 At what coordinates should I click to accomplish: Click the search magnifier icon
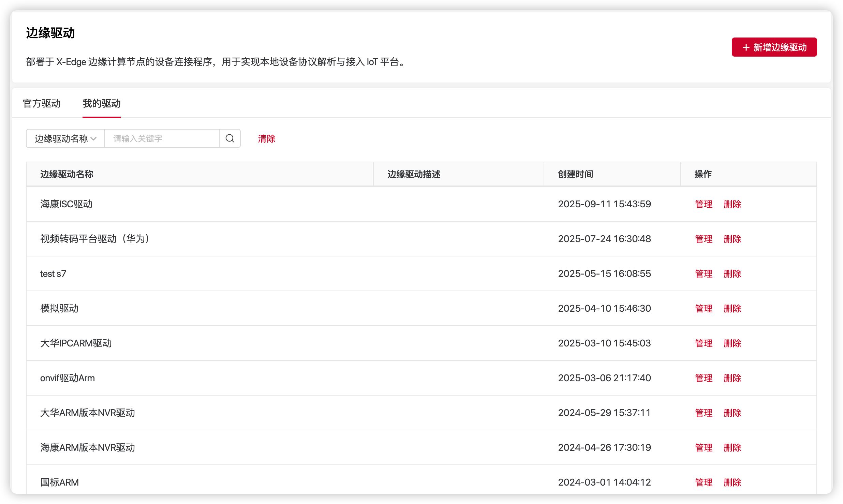point(230,138)
